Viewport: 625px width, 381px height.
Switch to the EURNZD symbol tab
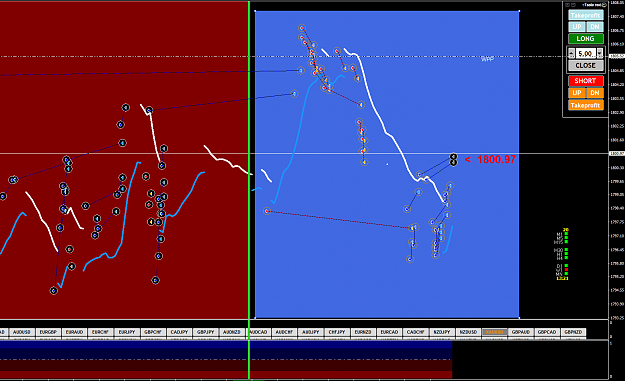click(363, 332)
